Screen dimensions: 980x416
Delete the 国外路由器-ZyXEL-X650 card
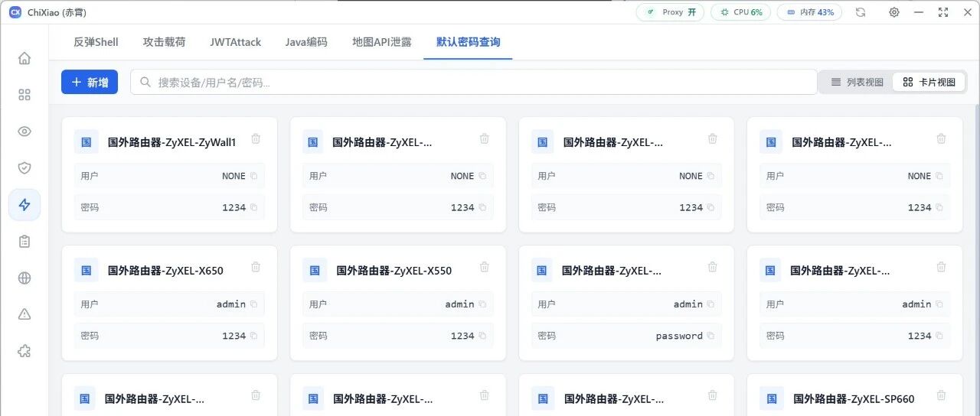point(256,267)
